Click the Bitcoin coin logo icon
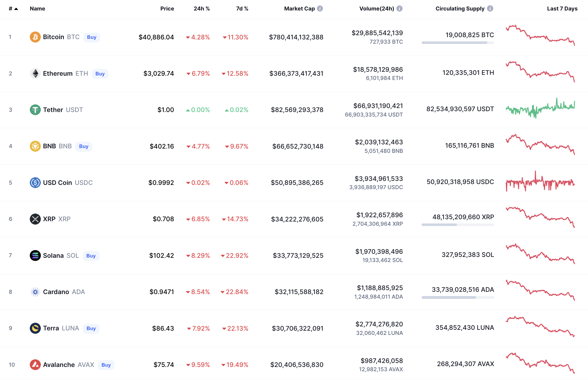The height and width of the screenshot is (380, 588). (x=35, y=37)
